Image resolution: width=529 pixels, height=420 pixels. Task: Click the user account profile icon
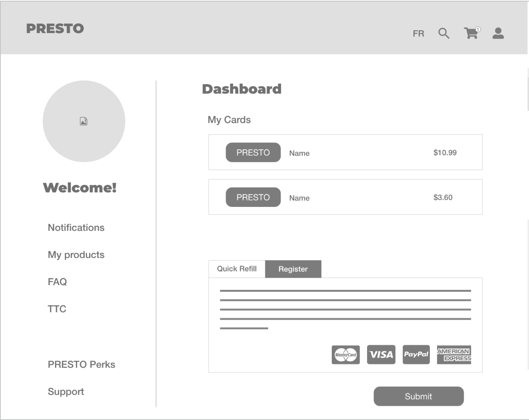[x=498, y=33]
